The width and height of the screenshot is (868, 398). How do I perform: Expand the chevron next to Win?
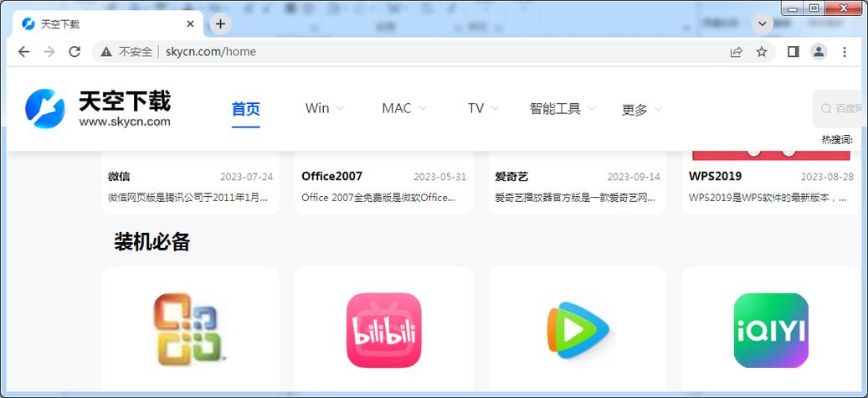coord(340,108)
